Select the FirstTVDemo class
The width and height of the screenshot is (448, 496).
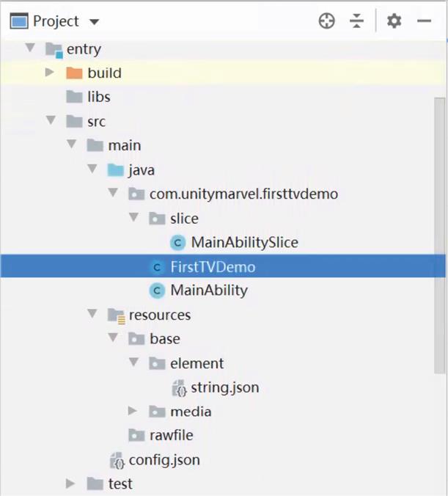tap(212, 266)
